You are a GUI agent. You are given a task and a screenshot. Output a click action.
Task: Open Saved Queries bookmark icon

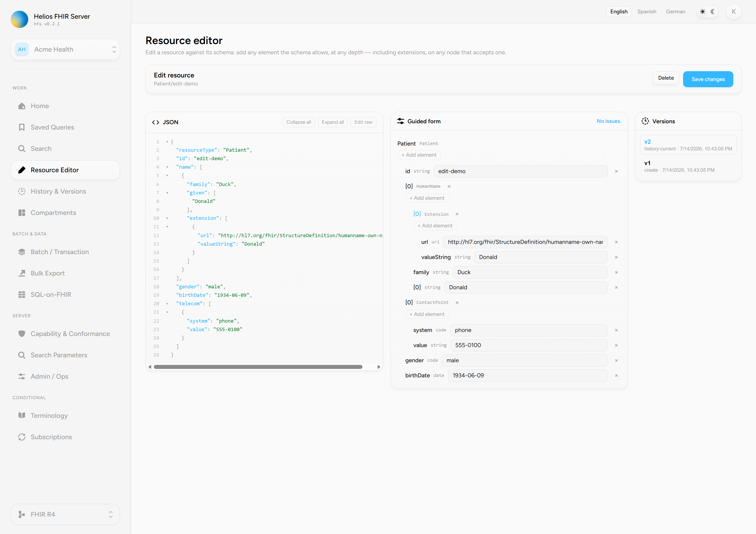[x=22, y=127]
